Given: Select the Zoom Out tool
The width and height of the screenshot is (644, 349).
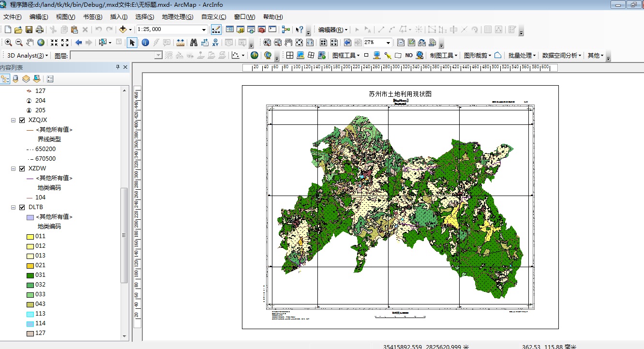Looking at the screenshot, I should coord(19,43).
